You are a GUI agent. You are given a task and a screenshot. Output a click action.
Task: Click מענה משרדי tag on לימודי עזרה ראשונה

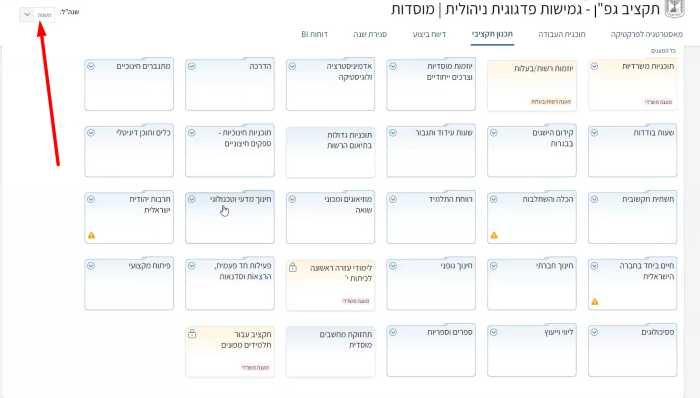356,301
